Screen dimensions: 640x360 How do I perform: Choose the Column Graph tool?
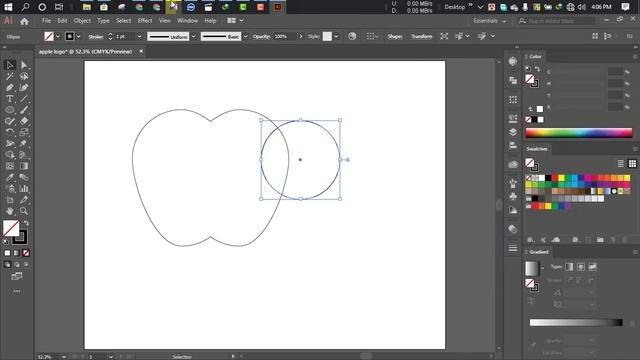point(24,189)
